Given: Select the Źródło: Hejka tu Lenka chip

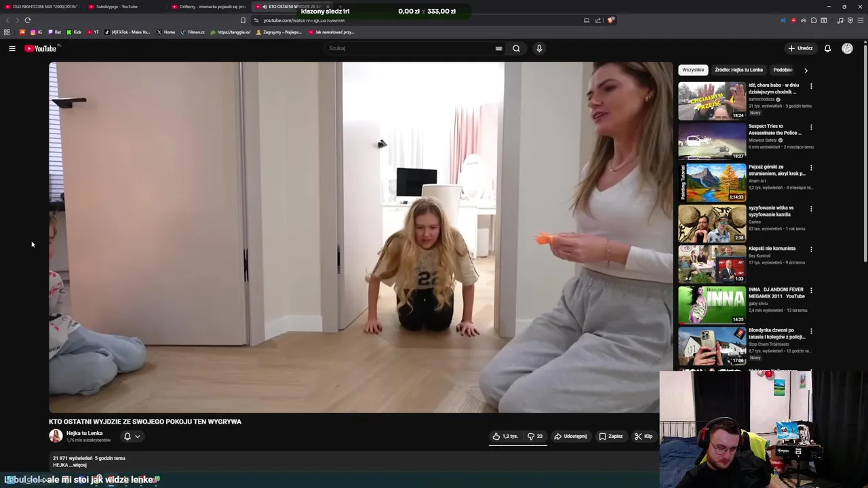Looking at the screenshot, I should tap(738, 70).
